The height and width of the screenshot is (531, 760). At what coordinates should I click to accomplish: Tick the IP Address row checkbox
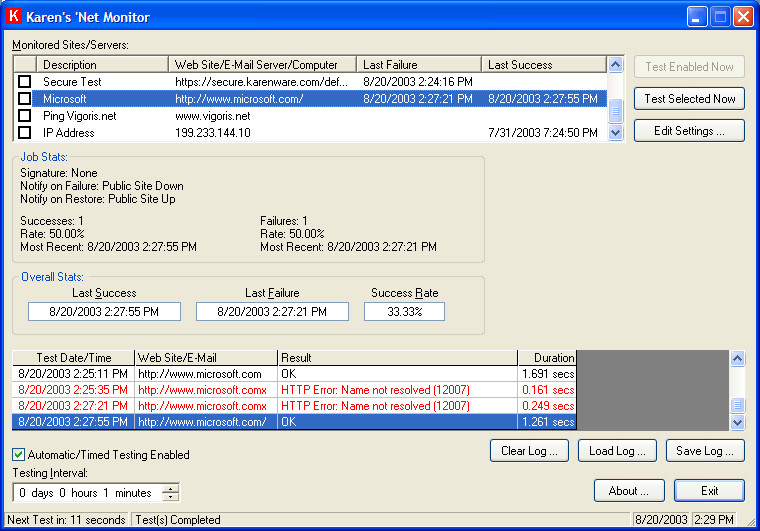click(25, 133)
